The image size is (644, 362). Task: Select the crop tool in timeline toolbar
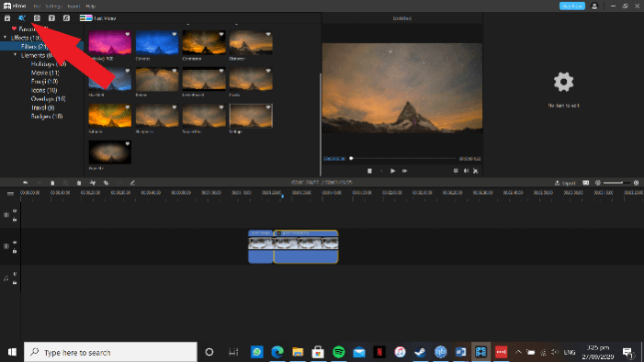[x=106, y=183]
